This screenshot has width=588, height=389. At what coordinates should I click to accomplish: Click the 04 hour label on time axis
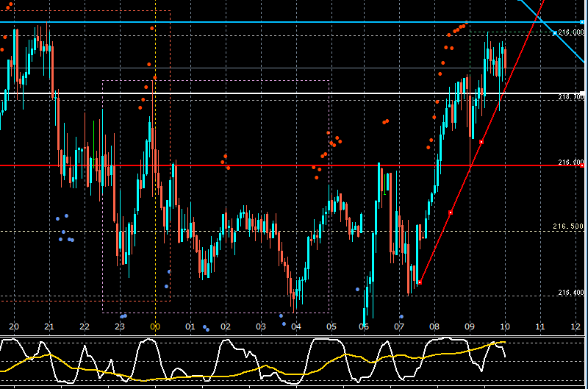click(296, 326)
